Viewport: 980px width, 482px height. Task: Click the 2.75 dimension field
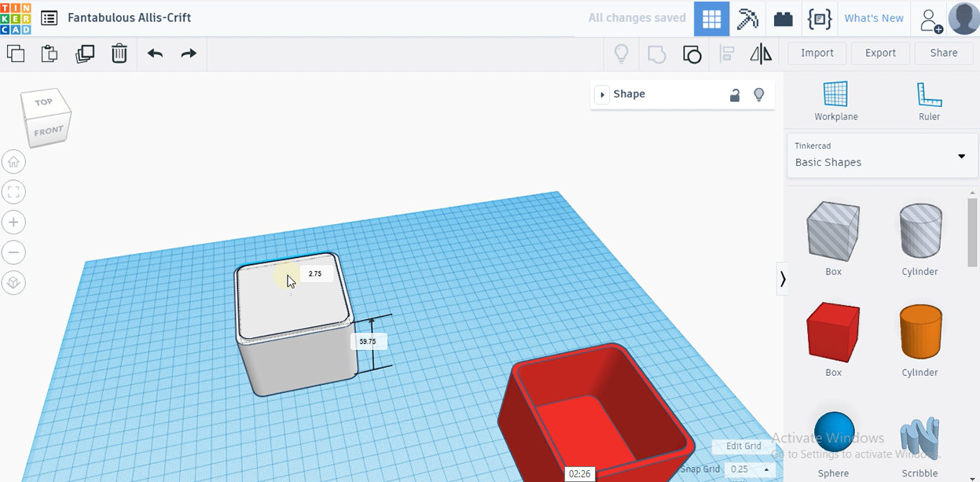point(315,274)
